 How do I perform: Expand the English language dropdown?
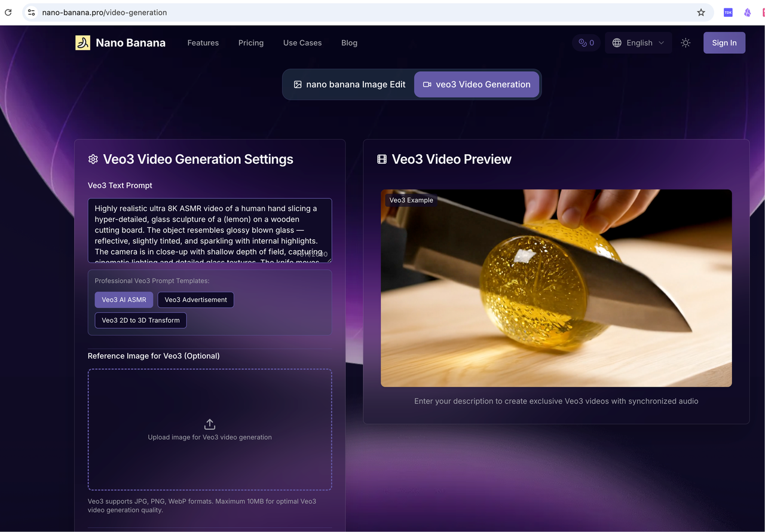638,43
